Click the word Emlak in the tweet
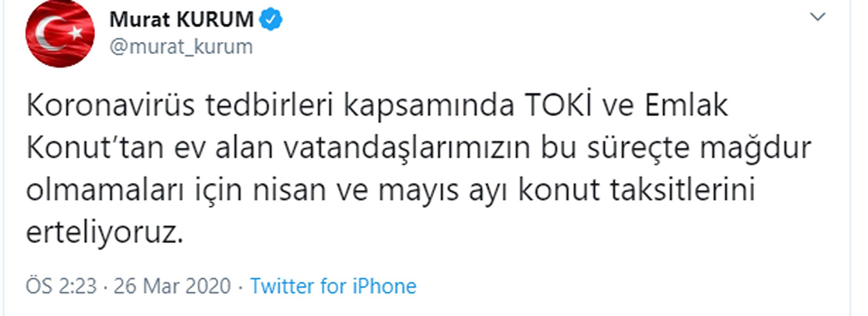This screenshot has height=316, width=868. click(686, 105)
